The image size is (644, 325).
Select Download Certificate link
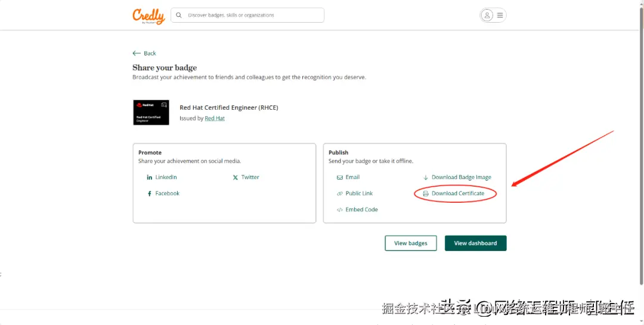coord(458,194)
